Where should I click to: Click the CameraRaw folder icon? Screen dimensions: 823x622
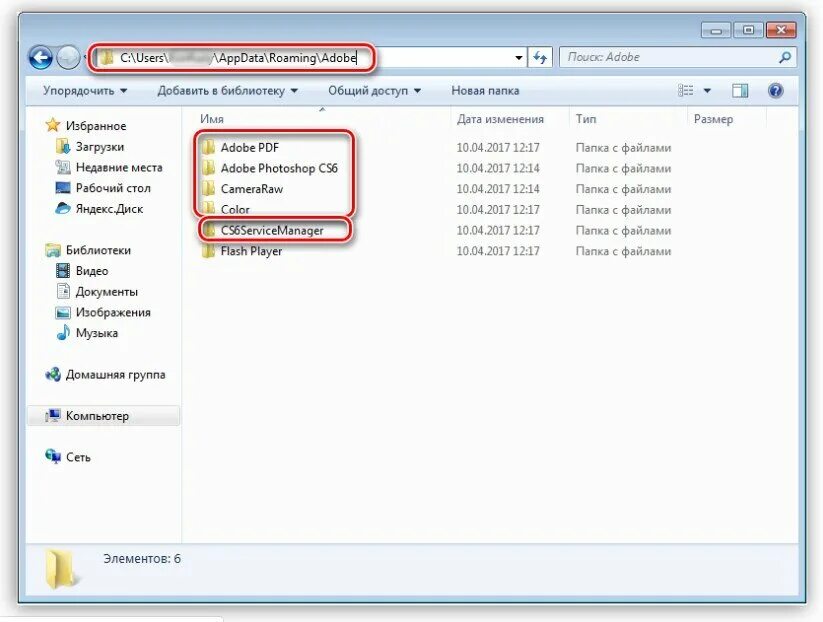tap(208, 188)
